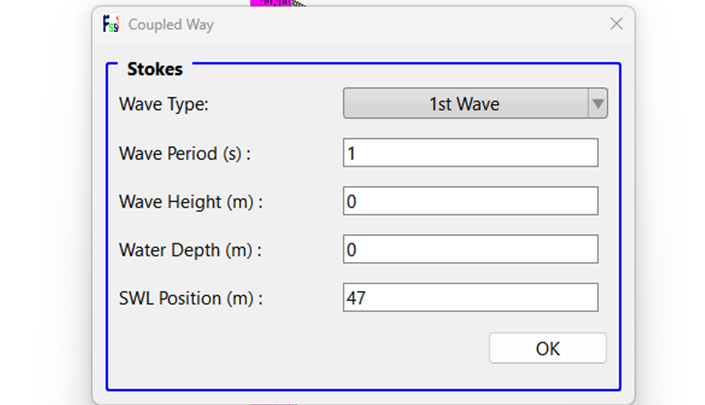Click the Stokes group heading
This screenshot has height=405, width=705.
click(155, 69)
